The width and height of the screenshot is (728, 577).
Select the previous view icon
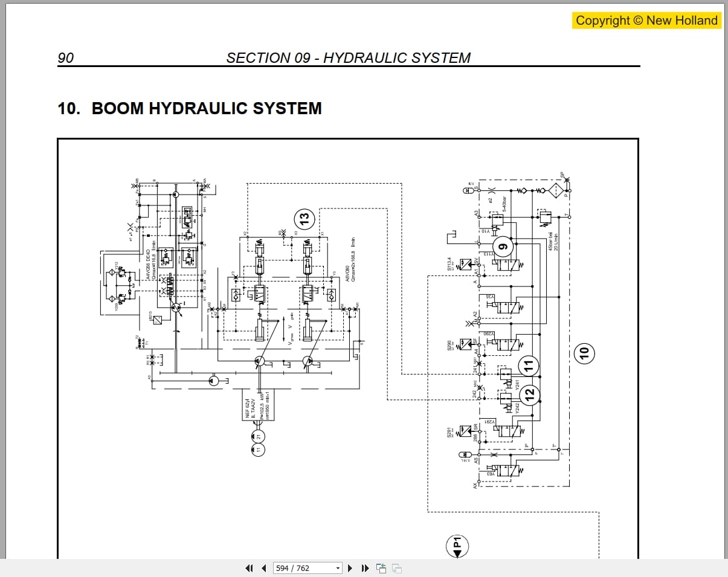tap(381, 568)
